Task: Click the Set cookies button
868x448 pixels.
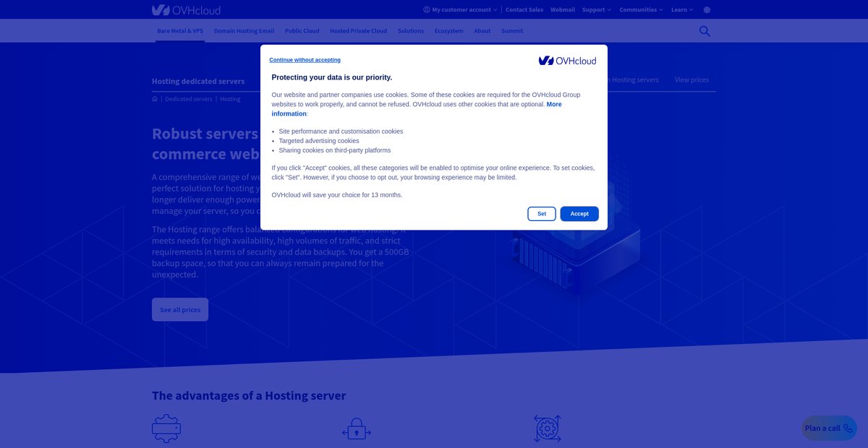Action: [542, 214]
